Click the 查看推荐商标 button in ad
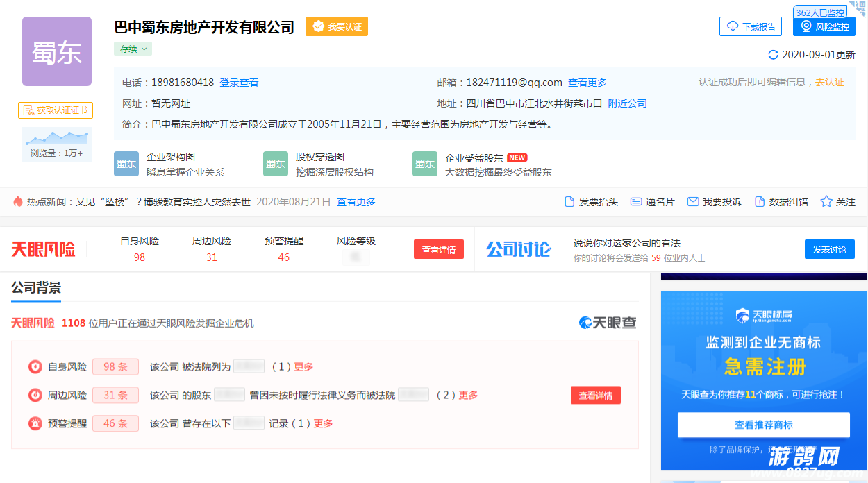This screenshot has width=868, height=483. pyautogui.click(x=764, y=425)
